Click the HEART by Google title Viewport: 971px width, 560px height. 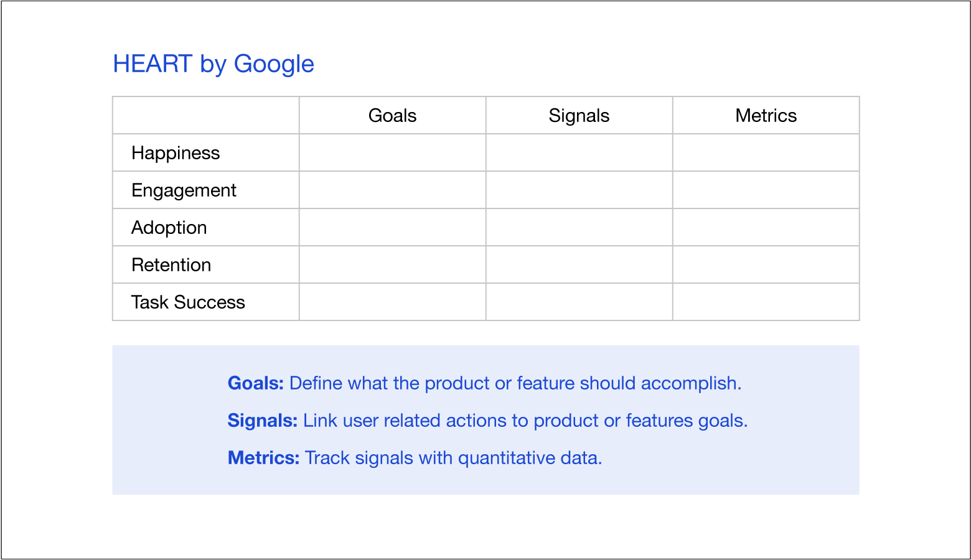(213, 64)
